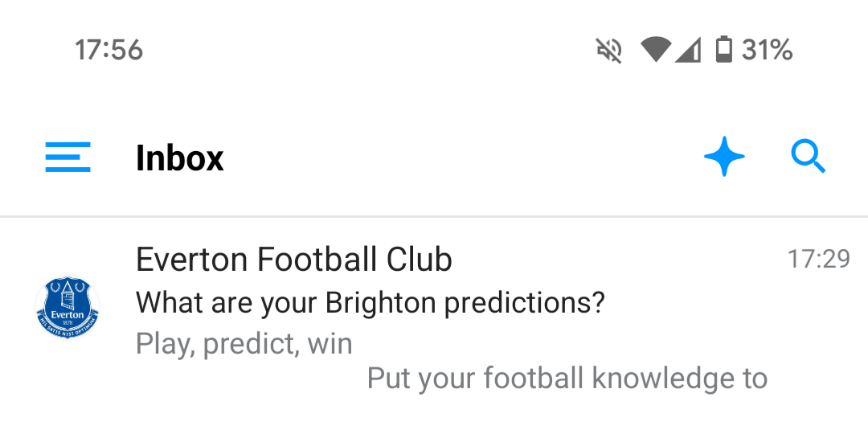This screenshot has width=868, height=426.
Task: Open the Brighton predictions email subject
Action: (370, 303)
